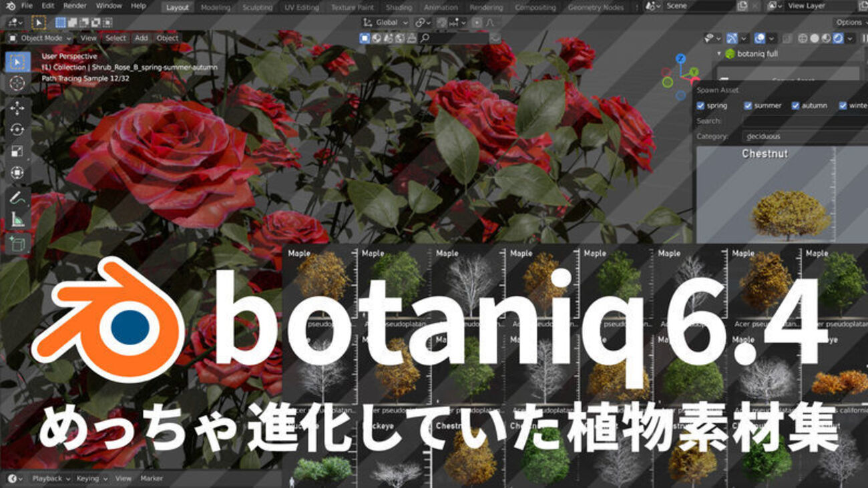Viewport: 868px width, 488px height.
Task: Toggle Show Overlays in the viewport header
Action: coord(761,38)
